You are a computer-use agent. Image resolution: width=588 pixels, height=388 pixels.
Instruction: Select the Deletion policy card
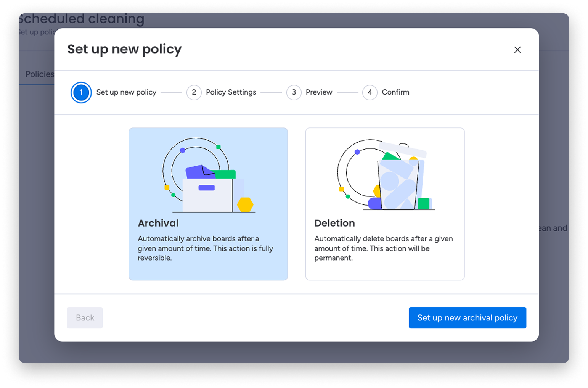[385, 204]
